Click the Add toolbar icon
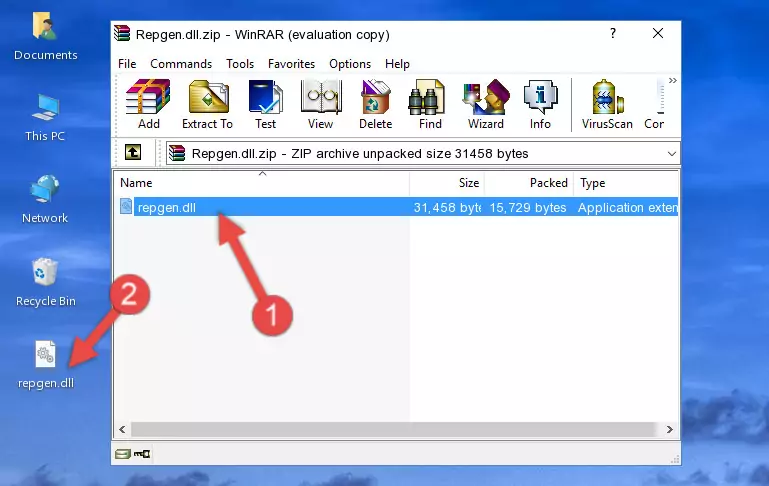 point(148,104)
